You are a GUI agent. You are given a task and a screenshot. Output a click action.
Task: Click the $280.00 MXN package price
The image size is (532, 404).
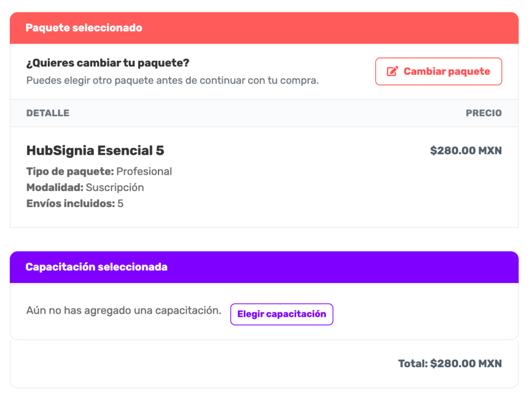(466, 151)
